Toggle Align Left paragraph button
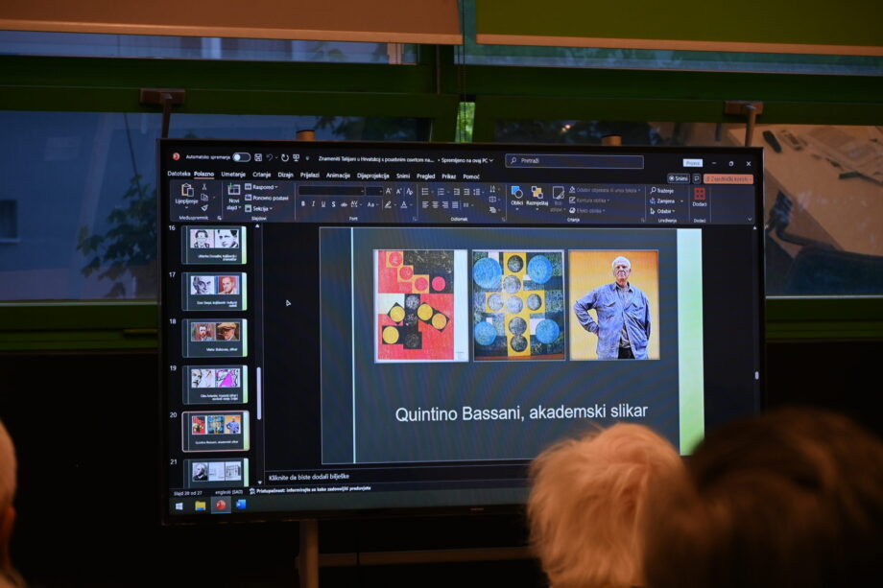 point(425,205)
